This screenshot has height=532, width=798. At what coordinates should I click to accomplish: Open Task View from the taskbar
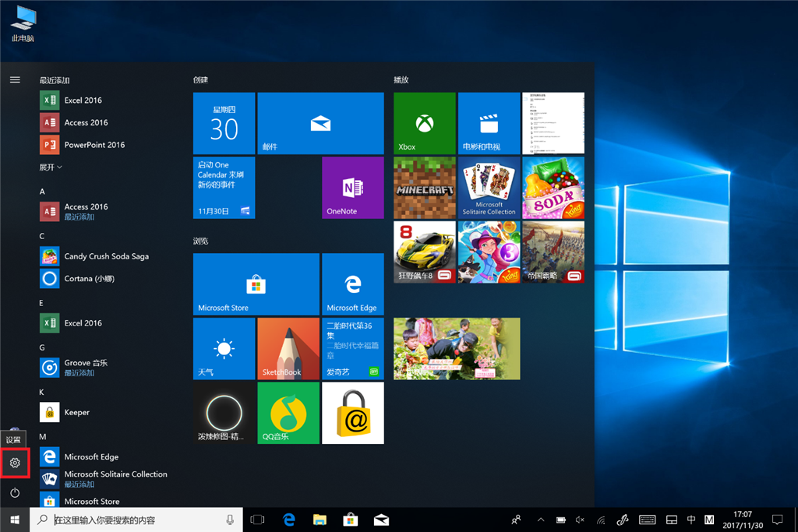tap(257, 520)
